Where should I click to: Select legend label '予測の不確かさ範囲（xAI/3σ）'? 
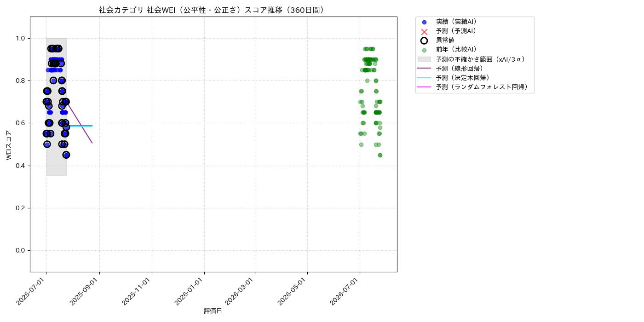481,59
